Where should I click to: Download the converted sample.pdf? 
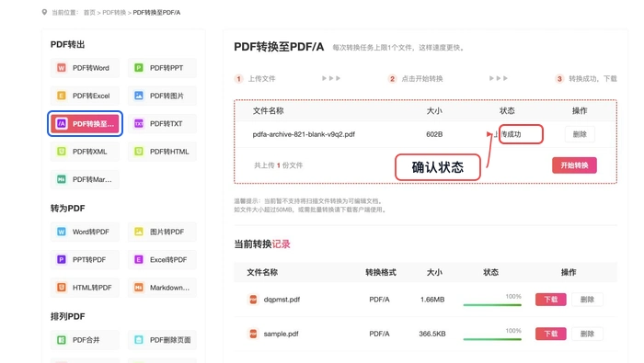[551, 334]
